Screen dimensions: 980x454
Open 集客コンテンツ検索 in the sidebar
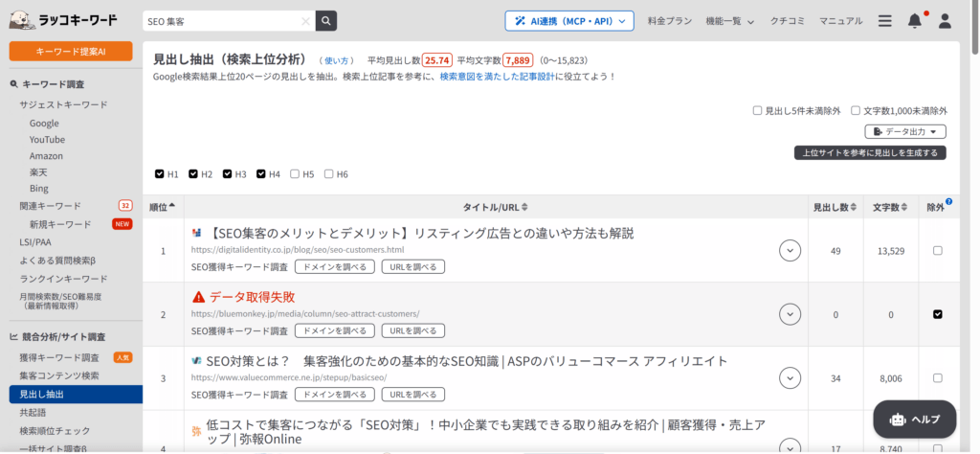point(59,375)
